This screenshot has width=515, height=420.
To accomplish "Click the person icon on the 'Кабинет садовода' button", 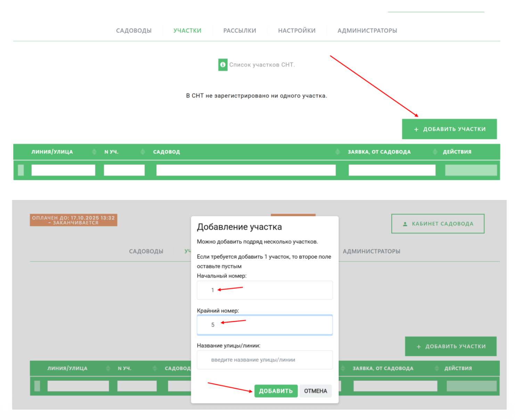I will [405, 224].
